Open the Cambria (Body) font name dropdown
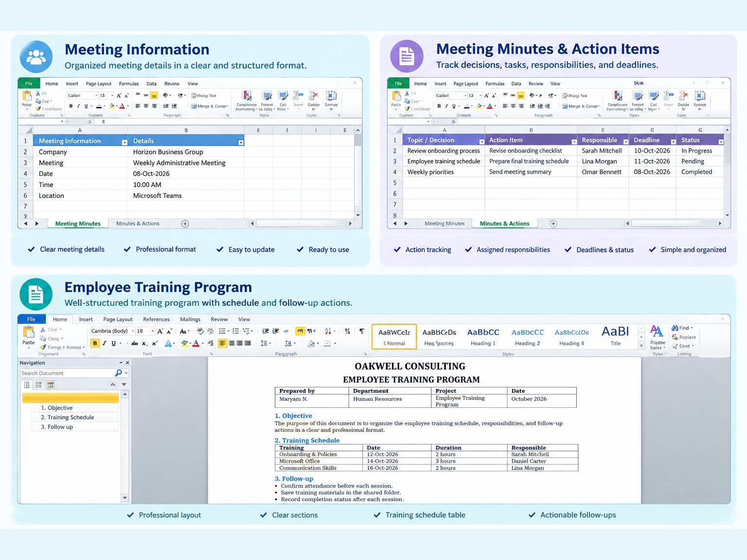The width and height of the screenshot is (747, 560). pos(133,331)
